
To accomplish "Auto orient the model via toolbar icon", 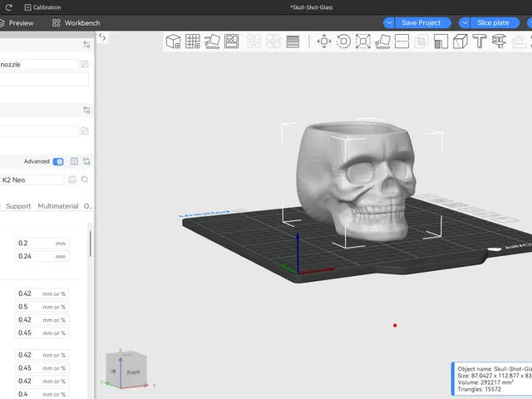I will point(213,42).
